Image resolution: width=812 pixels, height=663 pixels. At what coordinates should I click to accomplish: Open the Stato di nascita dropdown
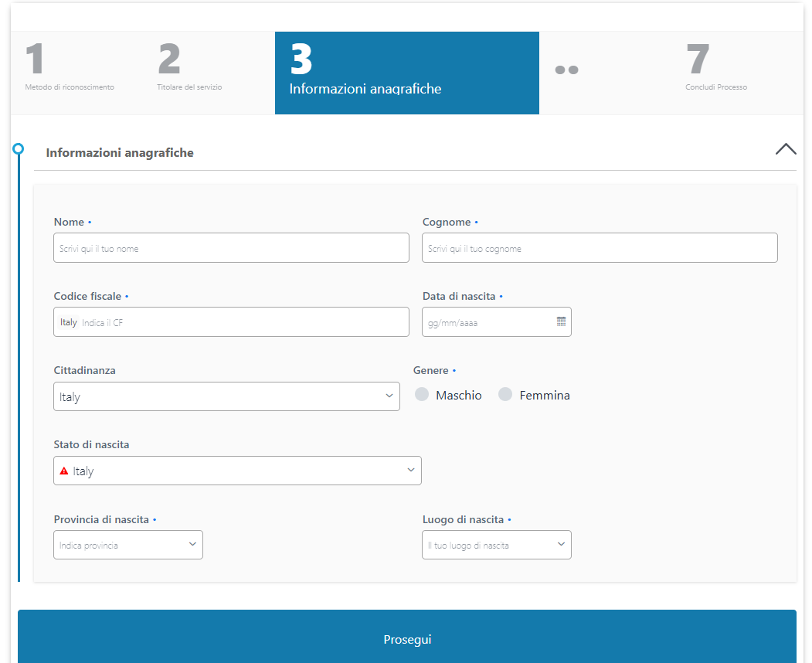[237, 471]
